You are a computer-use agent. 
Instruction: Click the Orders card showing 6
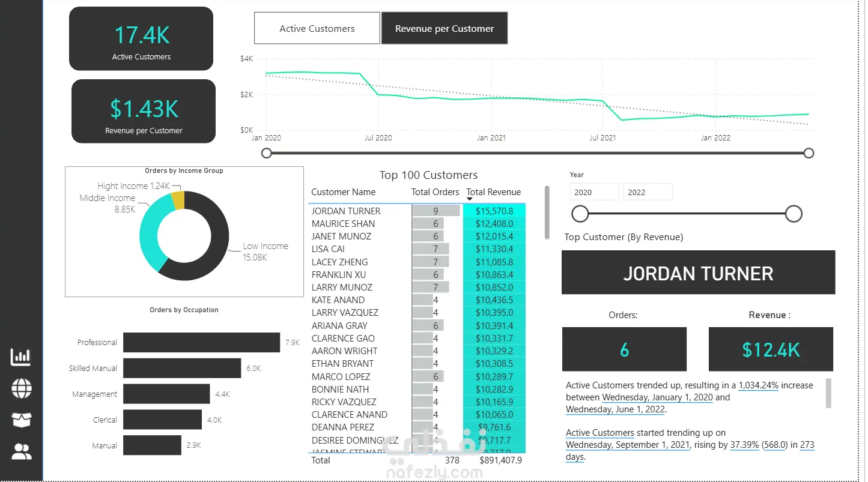tap(624, 349)
